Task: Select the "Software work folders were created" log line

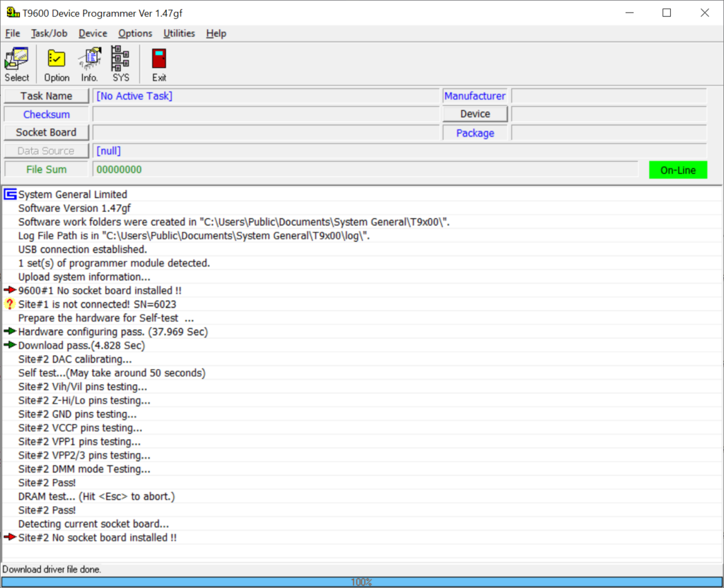Action: pyautogui.click(x=233, y=222)
